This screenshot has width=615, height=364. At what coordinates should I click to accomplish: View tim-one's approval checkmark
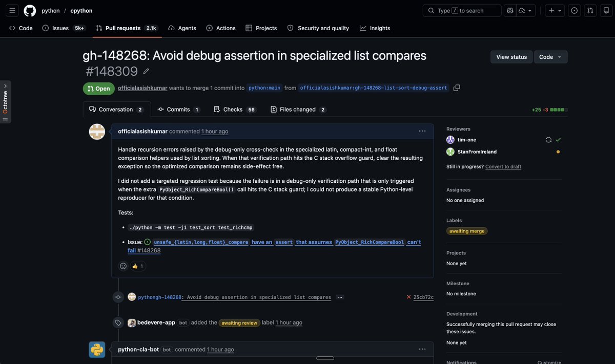(x=558, y=140)
